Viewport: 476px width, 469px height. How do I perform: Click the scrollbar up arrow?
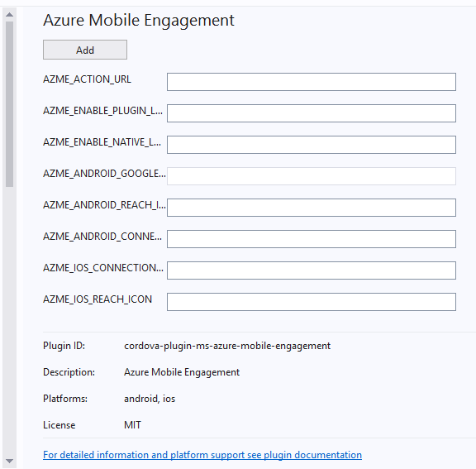(9, 15)
